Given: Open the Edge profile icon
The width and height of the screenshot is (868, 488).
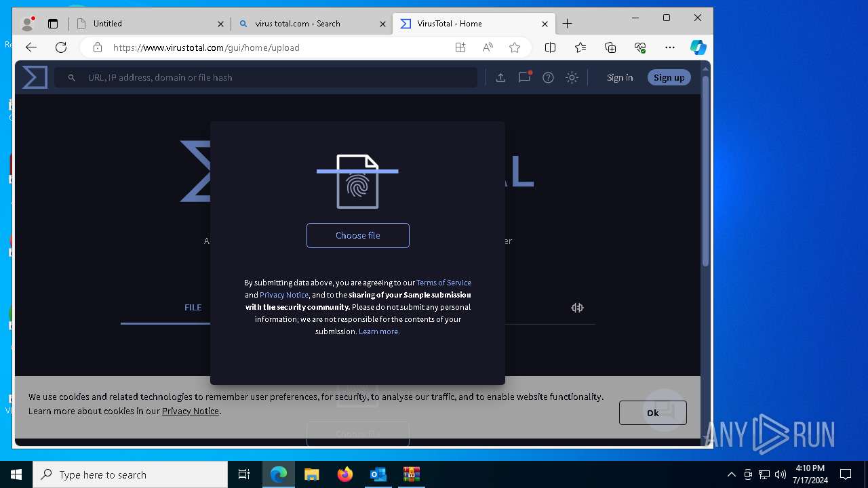Looking at the screenshot, I should (x=28, y=24).
